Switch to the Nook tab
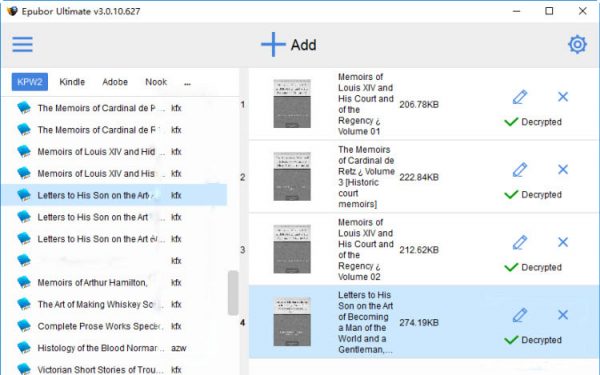Image resolution: width=600 pixels, height=375 pixels. coord(156,82)
